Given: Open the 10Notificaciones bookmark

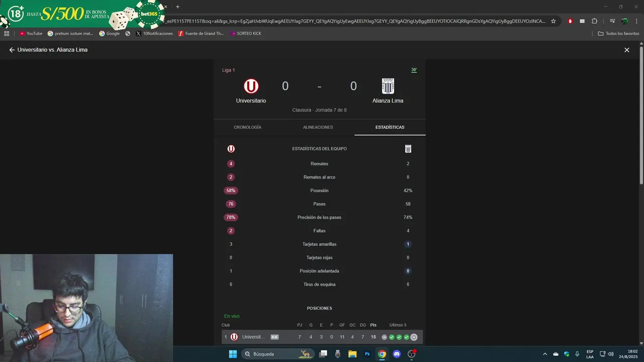Looking at the screenshot, I should pyautogui.click(x=154, y=34).
